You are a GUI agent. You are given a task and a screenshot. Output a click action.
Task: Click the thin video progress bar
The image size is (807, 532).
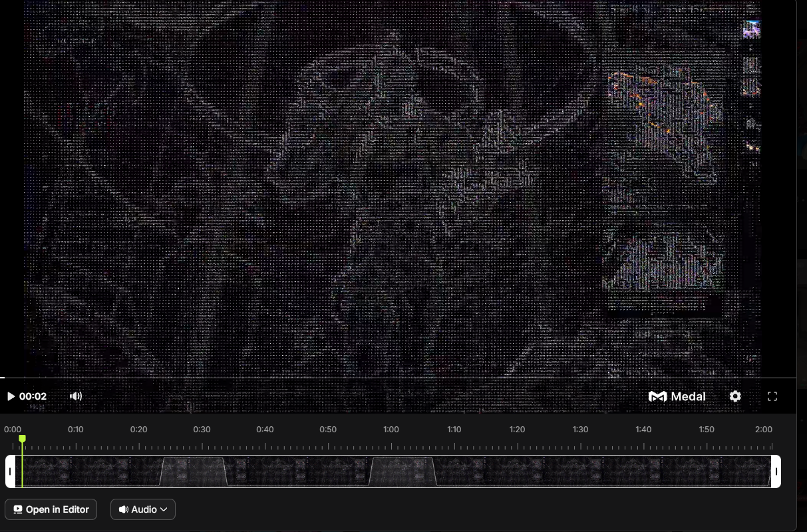pos(398,378)
